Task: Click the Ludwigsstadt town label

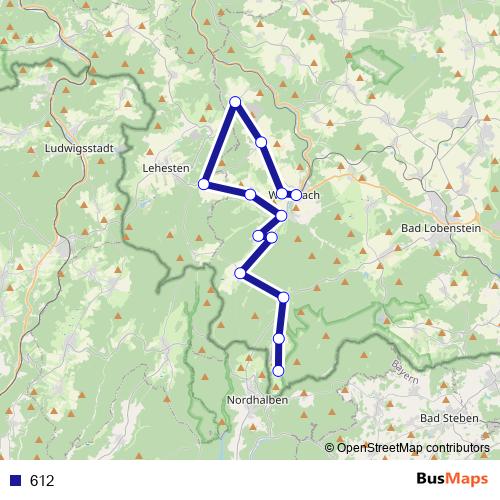Action: 79,149
